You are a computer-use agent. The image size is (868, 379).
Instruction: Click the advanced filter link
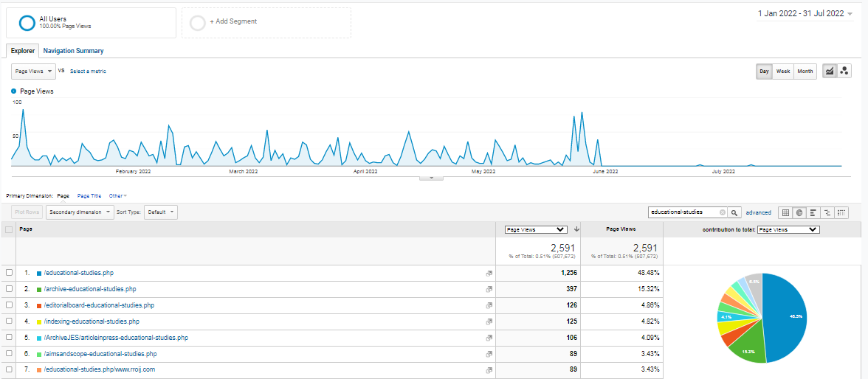click(758, 212)
